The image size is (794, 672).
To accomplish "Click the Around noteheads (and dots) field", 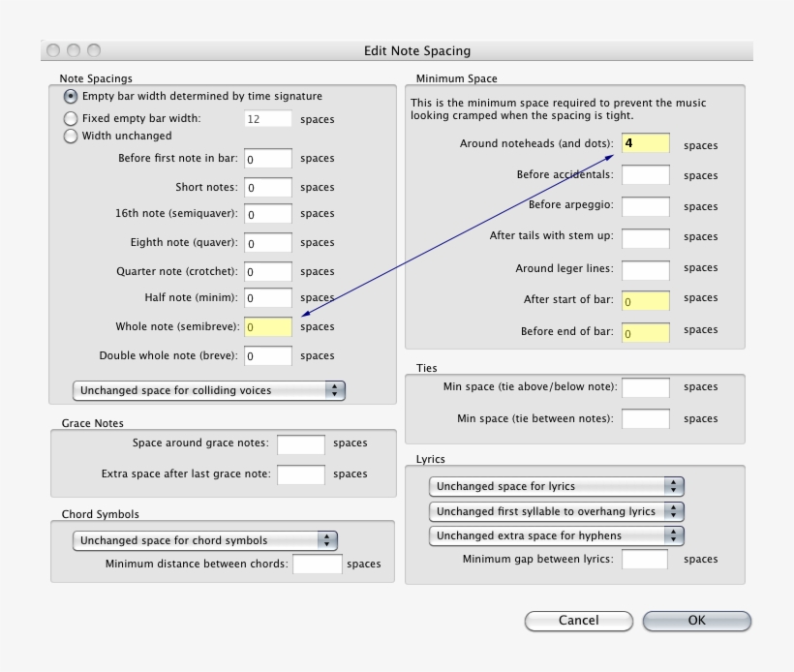I will pos(645,143).
